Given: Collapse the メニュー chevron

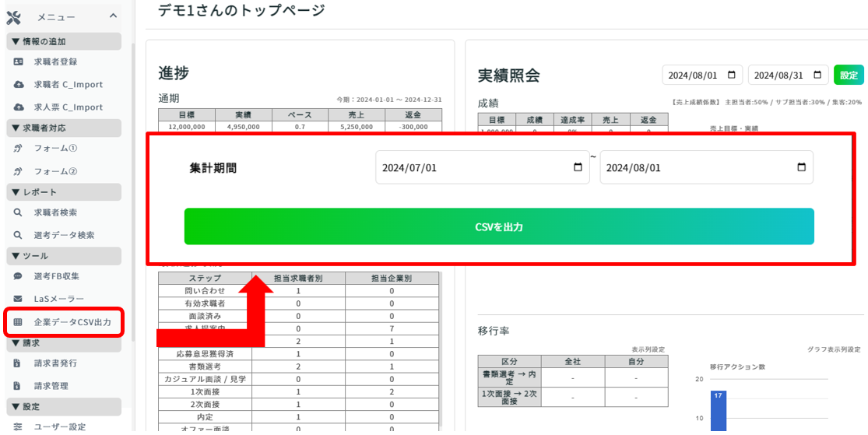Looking at the screenshot, I should (113, 16).
